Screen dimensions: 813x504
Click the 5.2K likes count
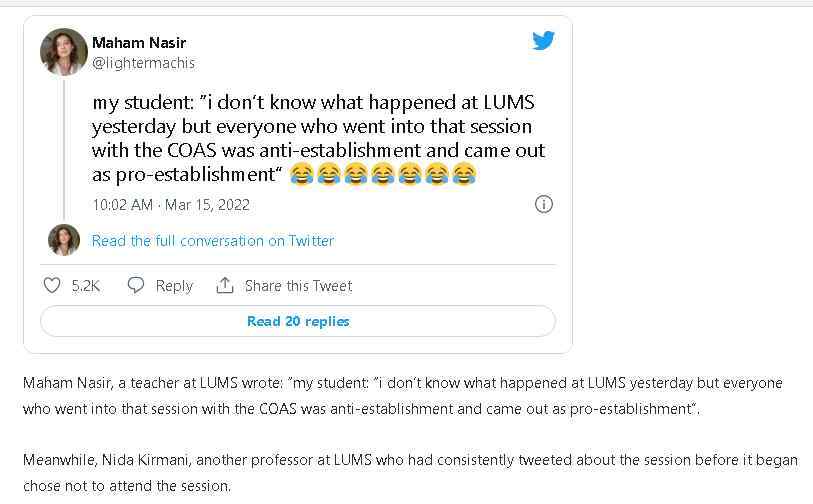[86, 285]
